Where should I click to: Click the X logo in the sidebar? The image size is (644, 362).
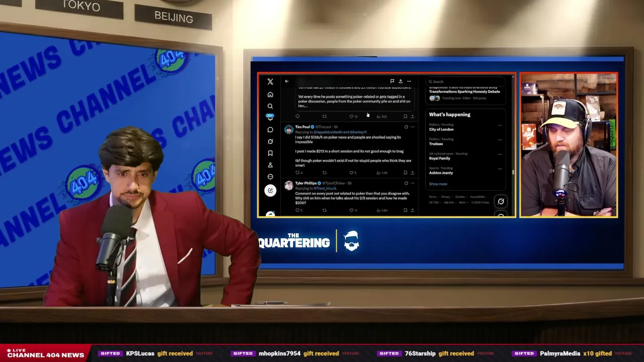pyautogui.click(x=270, y=81)
